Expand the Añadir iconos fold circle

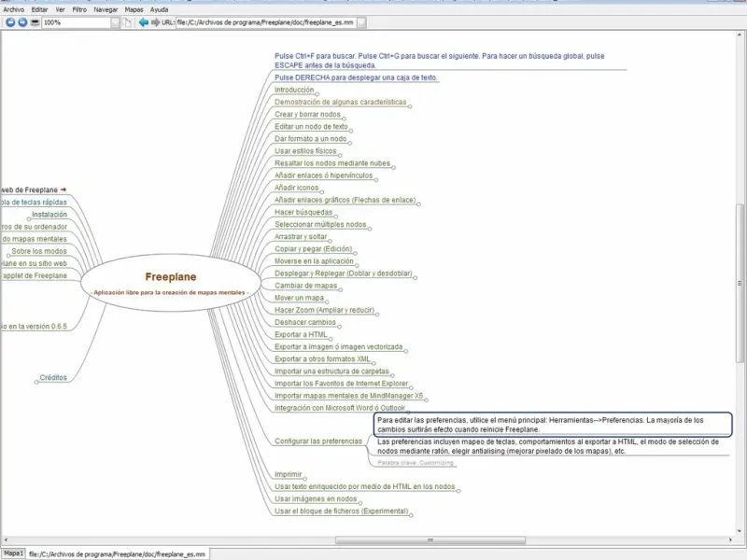(321, 192)
